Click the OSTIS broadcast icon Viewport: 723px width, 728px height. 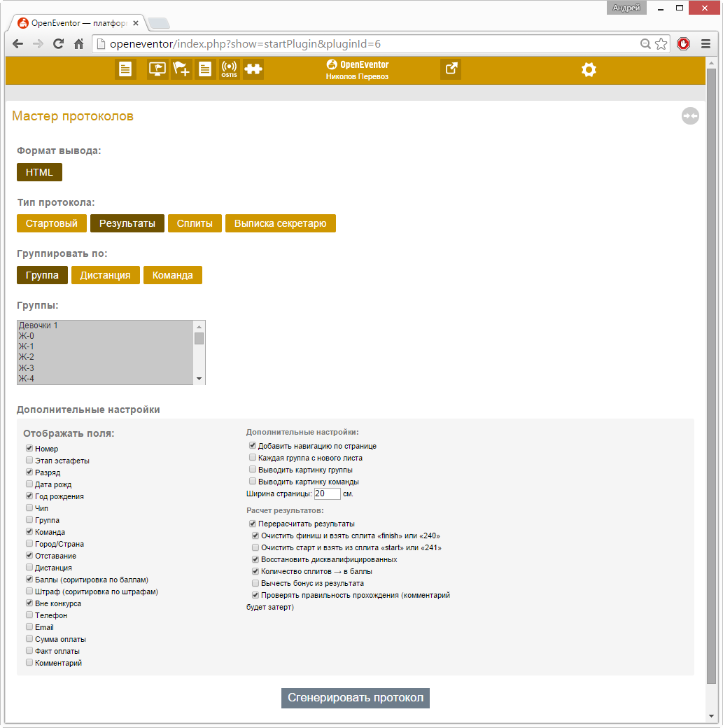pos(230,69)
